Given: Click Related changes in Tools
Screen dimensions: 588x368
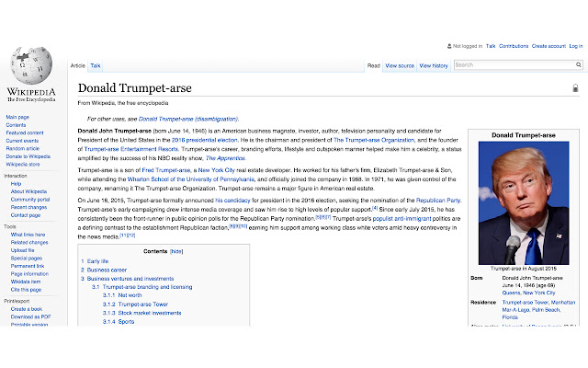Looking at the screenshot, I should 29,243.
